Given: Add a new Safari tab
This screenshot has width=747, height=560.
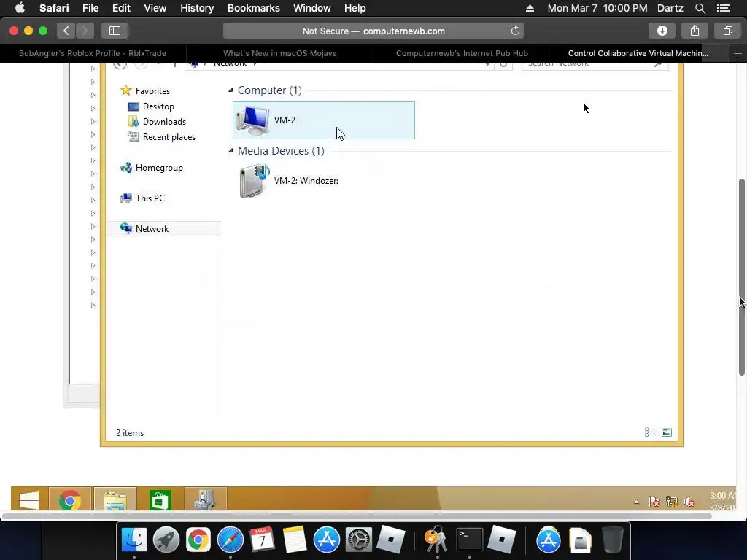Looking at the screenshot, I should pos(738,54).
